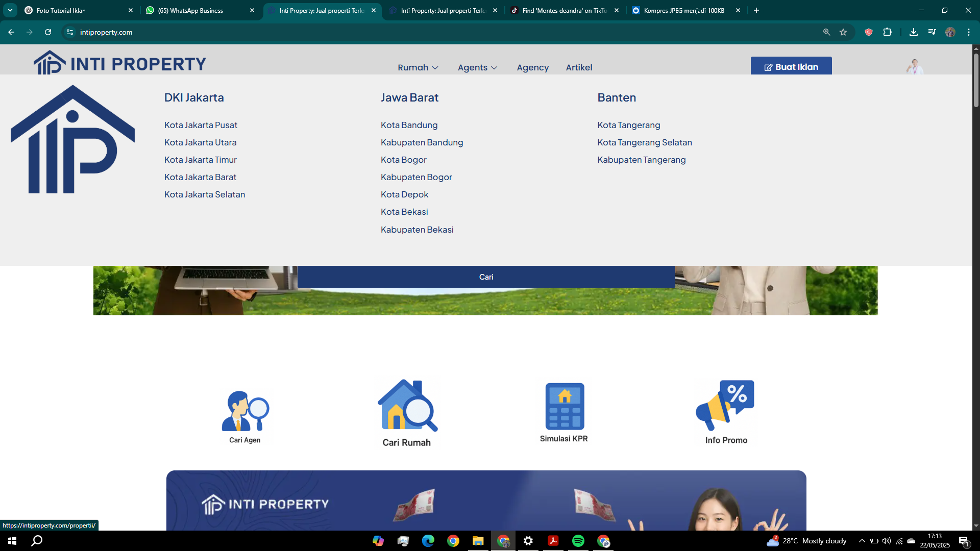Reload the page with the refresh icon

click(48, 32)
